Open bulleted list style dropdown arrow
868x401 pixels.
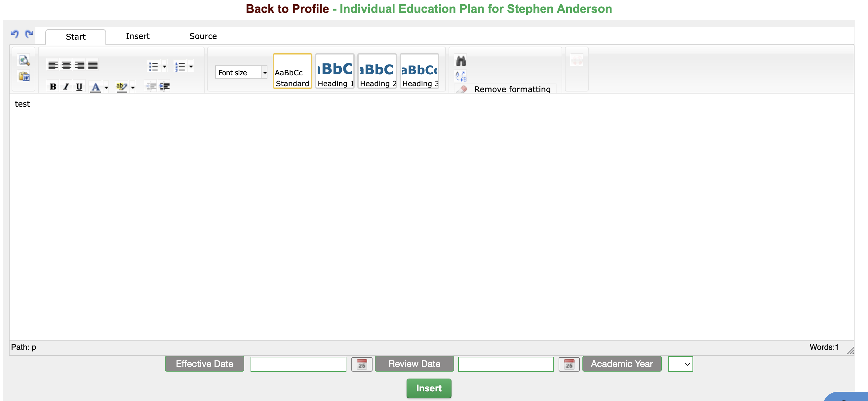click(x=164, y=67)
